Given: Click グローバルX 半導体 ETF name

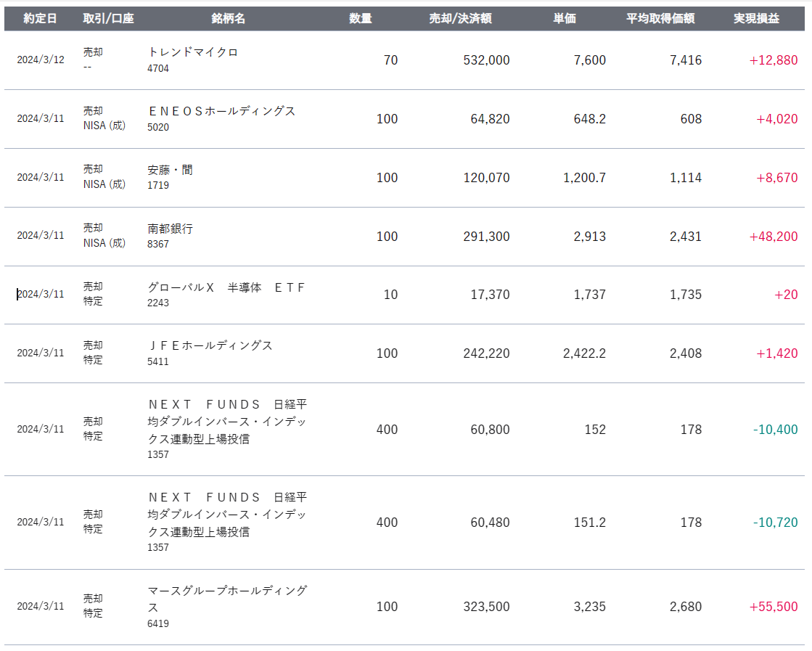Looking at the screenshot, I should pos(226,287).
